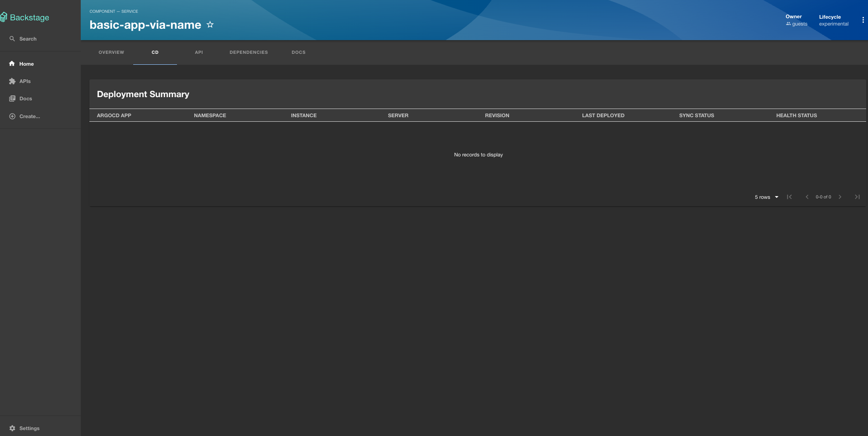The width and height of the screenshot is (868, 436).
Task: Click 'No records to display' text
Action: [x=478, y=155]
